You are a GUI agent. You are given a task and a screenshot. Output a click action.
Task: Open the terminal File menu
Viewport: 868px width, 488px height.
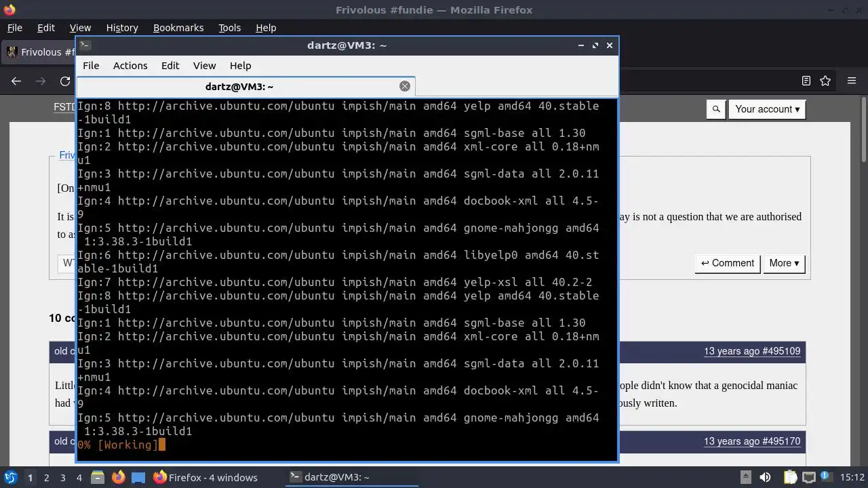(91, 66)
